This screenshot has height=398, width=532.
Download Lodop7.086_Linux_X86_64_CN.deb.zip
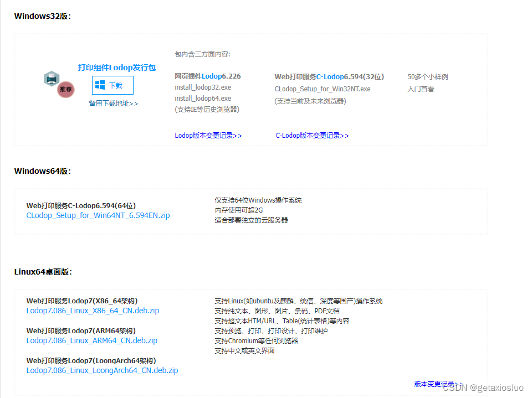[x=92, y=311]
